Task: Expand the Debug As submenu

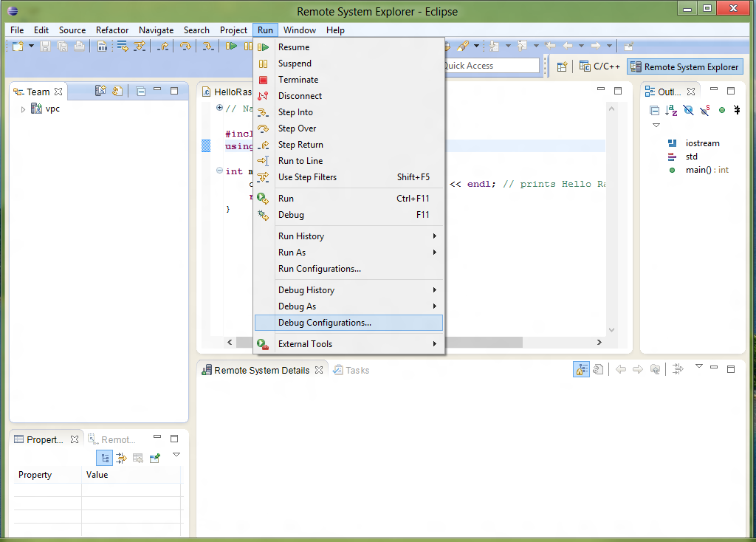Action: click(x=348, y=306)
